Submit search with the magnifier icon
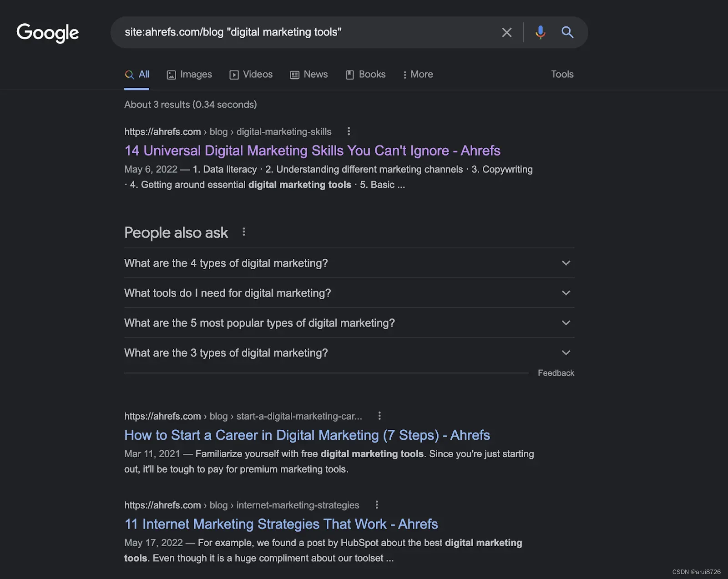Screen dimensions: 728x579 pyautogui.click(x=567, y=32)
